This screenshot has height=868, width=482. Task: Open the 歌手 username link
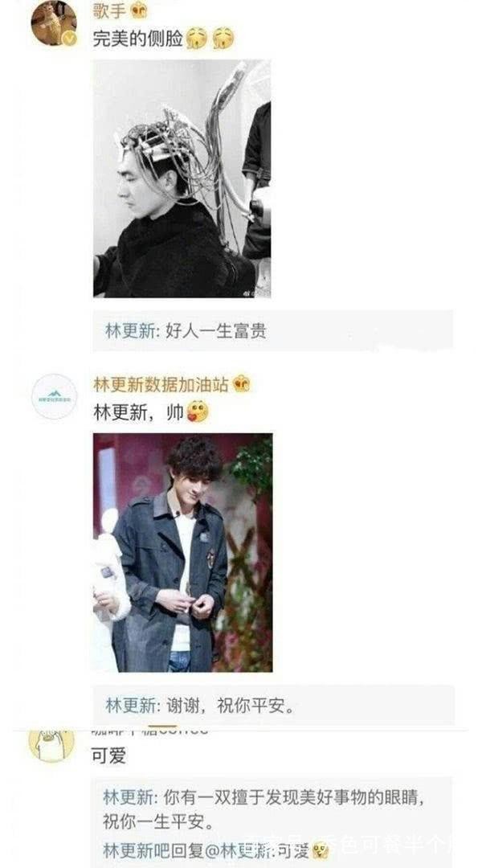click(x=109, y=10)
